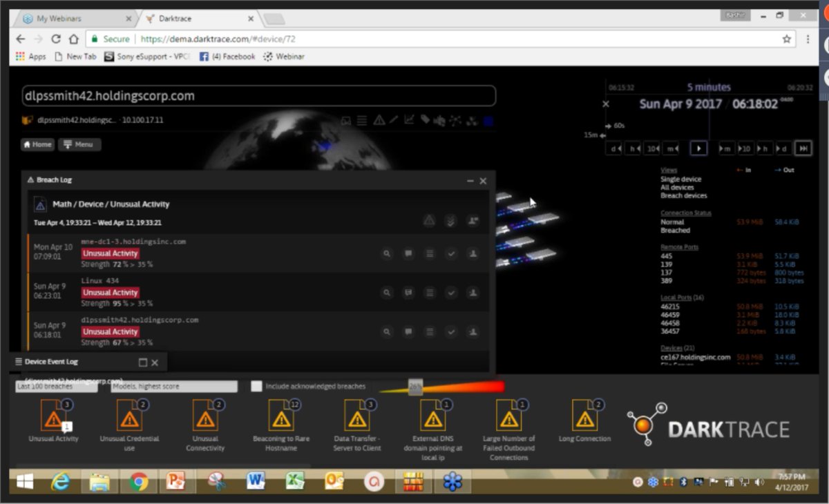Open the list icon for mne-dc1-3 breach
This screenshot has height=504, width=829.
click(x=430, y=253)
